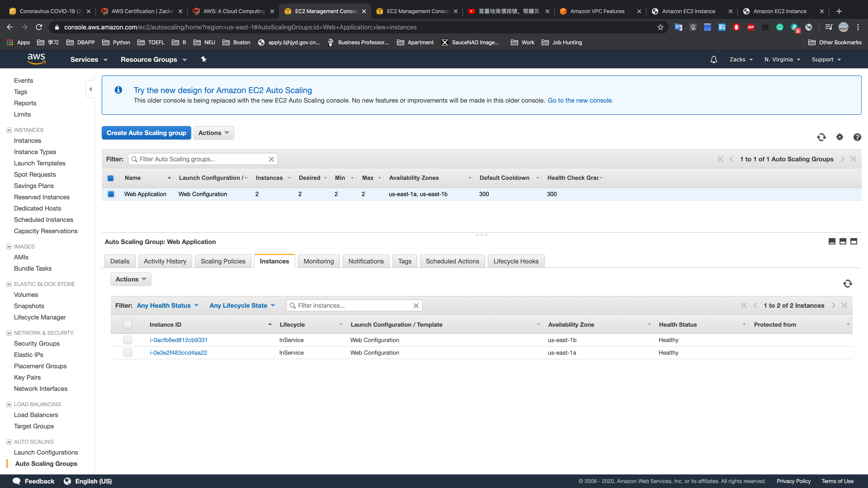
Task: Select instance i-0acfb6ed812cb9331 checkbox
Action: coord(128,340)
